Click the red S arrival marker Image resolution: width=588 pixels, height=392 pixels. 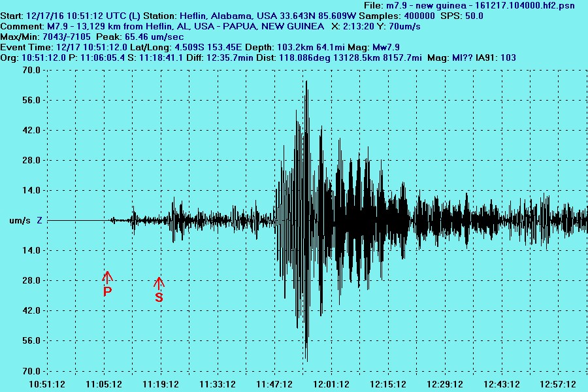coord(159,290)
